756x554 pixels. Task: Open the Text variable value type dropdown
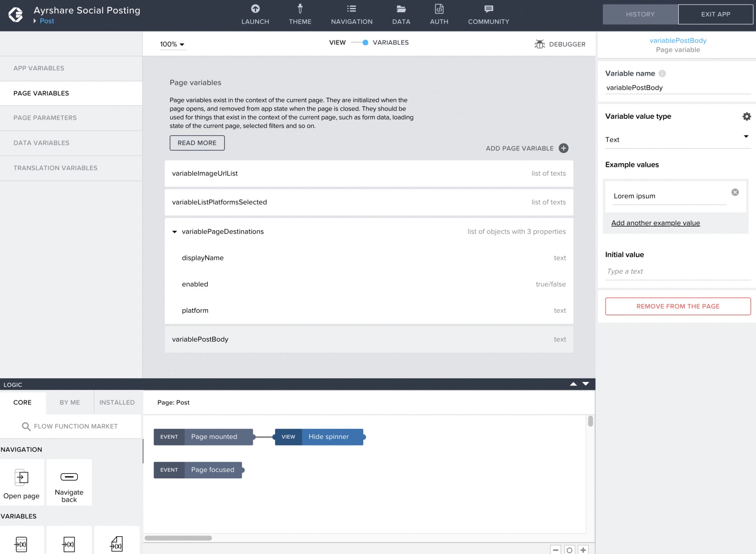click(x=678, y=139)
